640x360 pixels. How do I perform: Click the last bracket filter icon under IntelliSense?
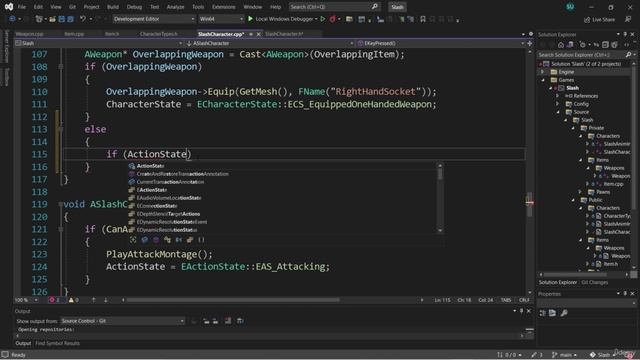point(201,240)
